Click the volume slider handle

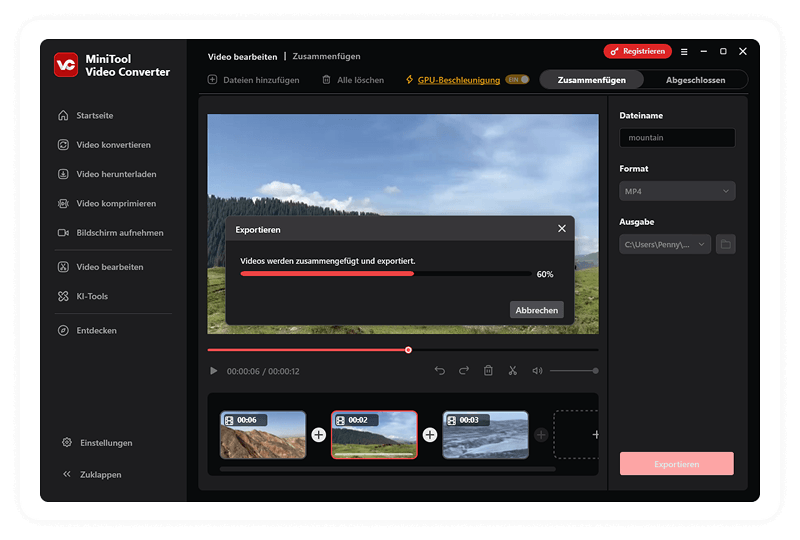tap(595, 371)
